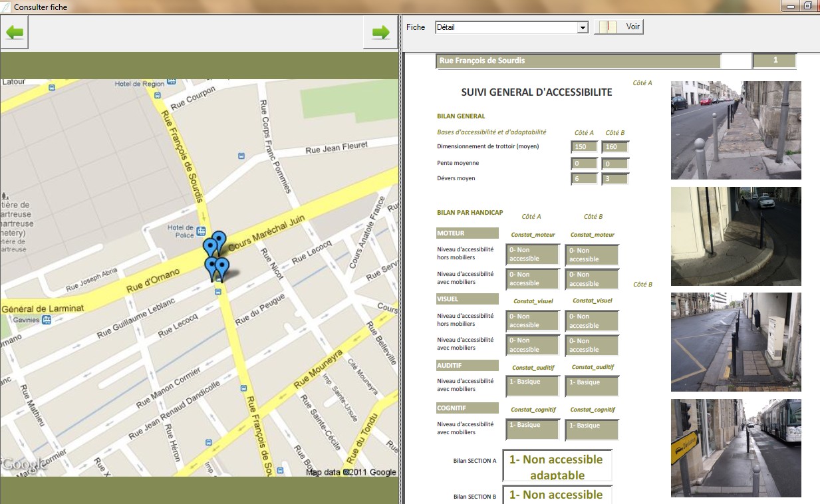The width and height of the screenshot is (820, 504).
Task: Open the street photo showing the tram
Action: point(736,448)
